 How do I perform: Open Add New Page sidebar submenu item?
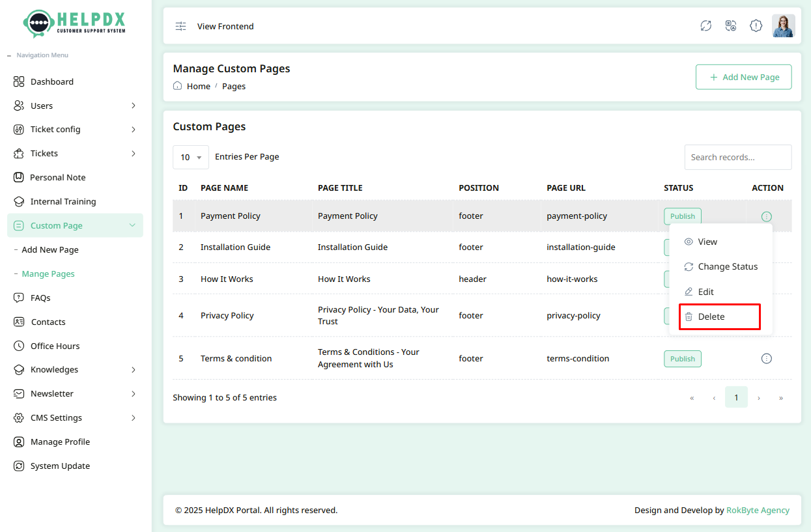[50, 249]
